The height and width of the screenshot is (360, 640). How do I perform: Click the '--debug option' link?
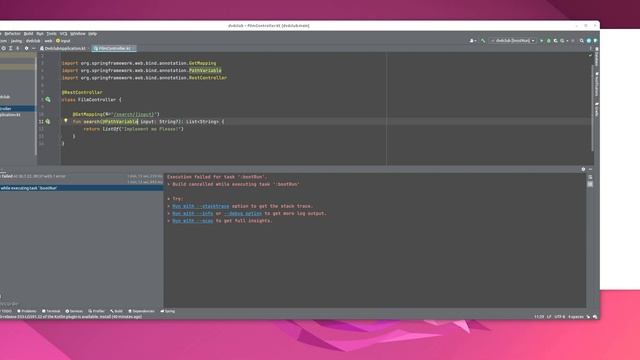click(x=243, y=213)
